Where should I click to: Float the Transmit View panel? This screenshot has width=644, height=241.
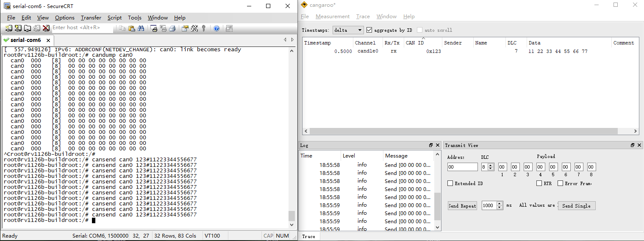click(633, 145)
